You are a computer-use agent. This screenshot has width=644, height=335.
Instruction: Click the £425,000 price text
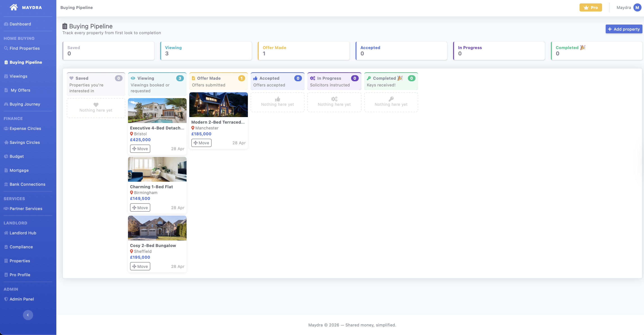click(140, 140)
